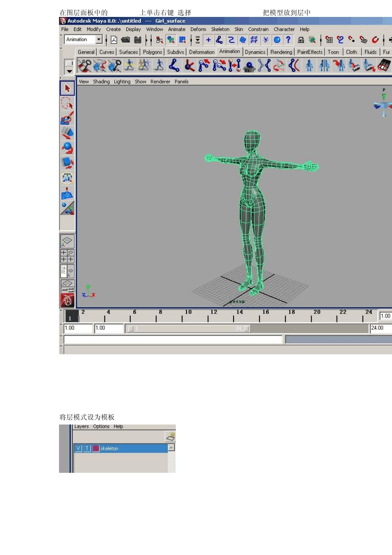Click the Lock selection padlock icon
392x555 pixels.
pyautogui.click(x=301, y=40)
